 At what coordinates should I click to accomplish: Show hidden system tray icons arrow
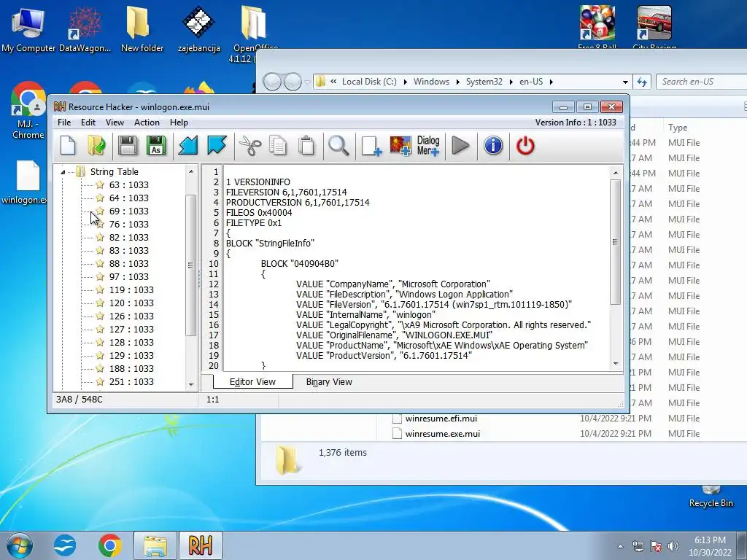coord(620,546)
